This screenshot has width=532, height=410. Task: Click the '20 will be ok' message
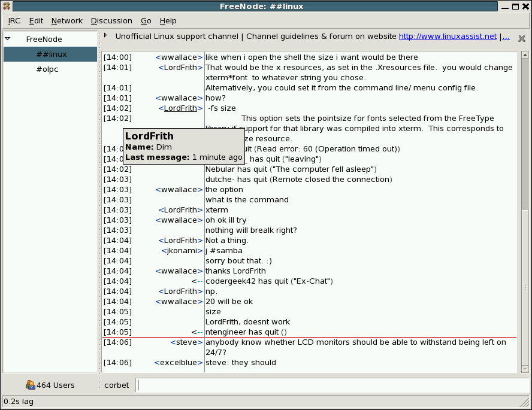click(229, 302)
